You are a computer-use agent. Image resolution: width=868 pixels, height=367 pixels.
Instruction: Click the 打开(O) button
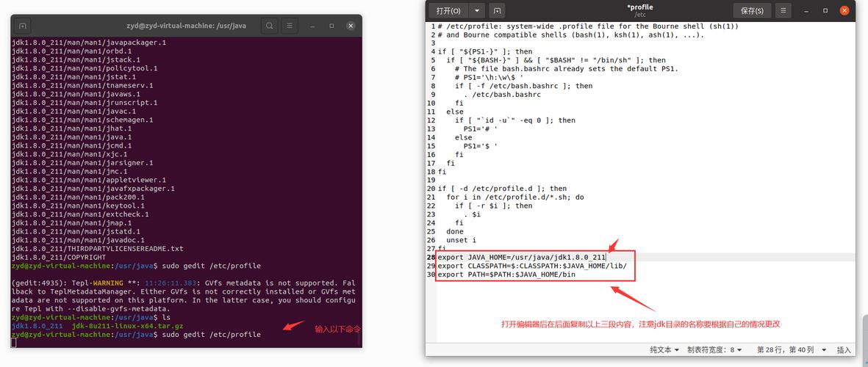448,10
